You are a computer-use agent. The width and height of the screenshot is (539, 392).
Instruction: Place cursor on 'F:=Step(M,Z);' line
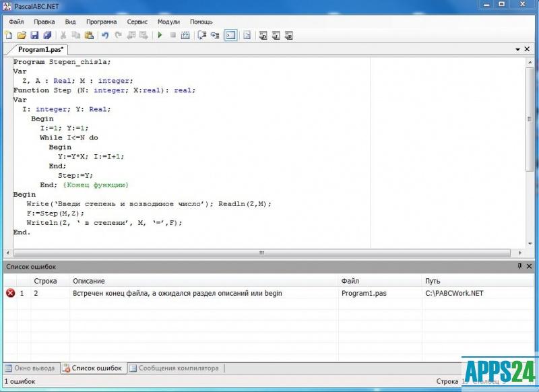coord(55,214)
